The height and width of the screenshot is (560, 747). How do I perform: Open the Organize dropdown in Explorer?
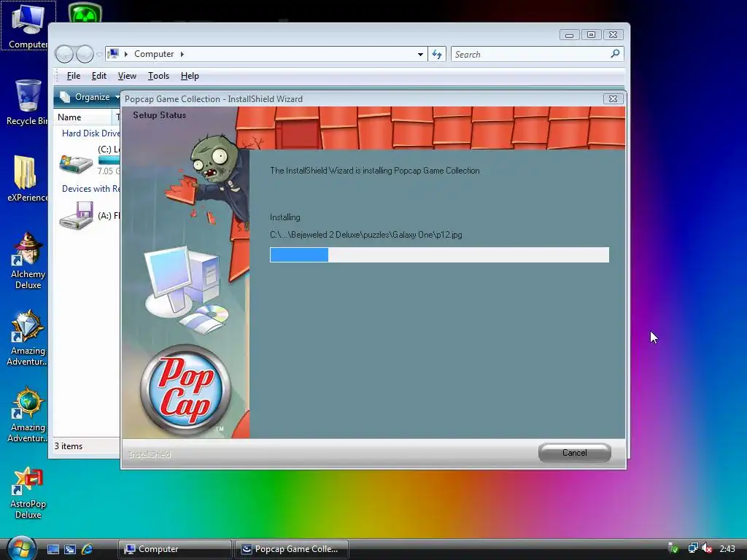pyautogui.click(x=89, y=97)
